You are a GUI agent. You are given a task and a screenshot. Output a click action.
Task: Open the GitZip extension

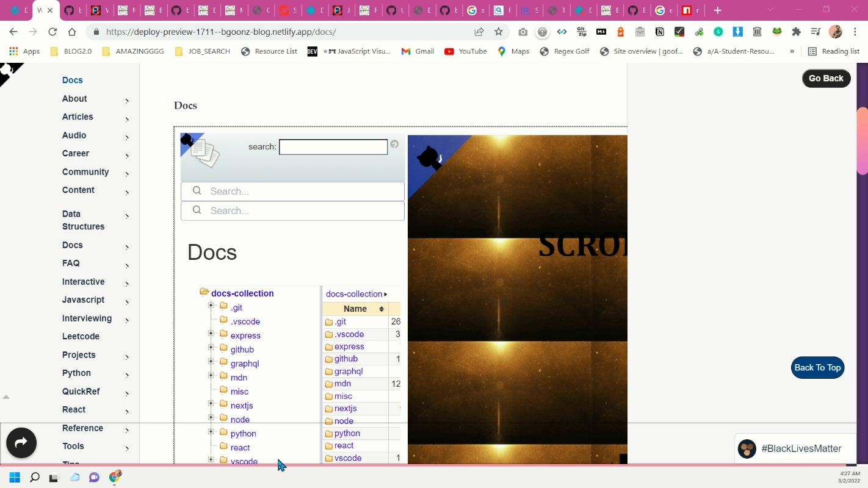coord(582,32)
